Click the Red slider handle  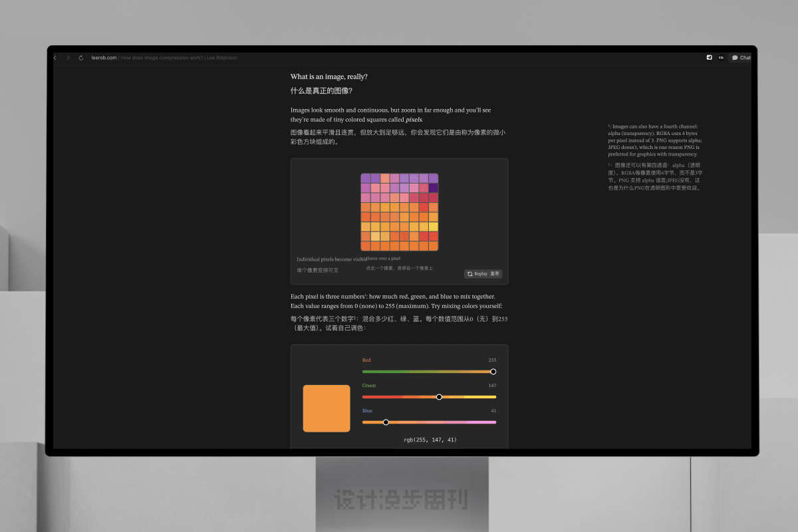click(x=493, y=372)
